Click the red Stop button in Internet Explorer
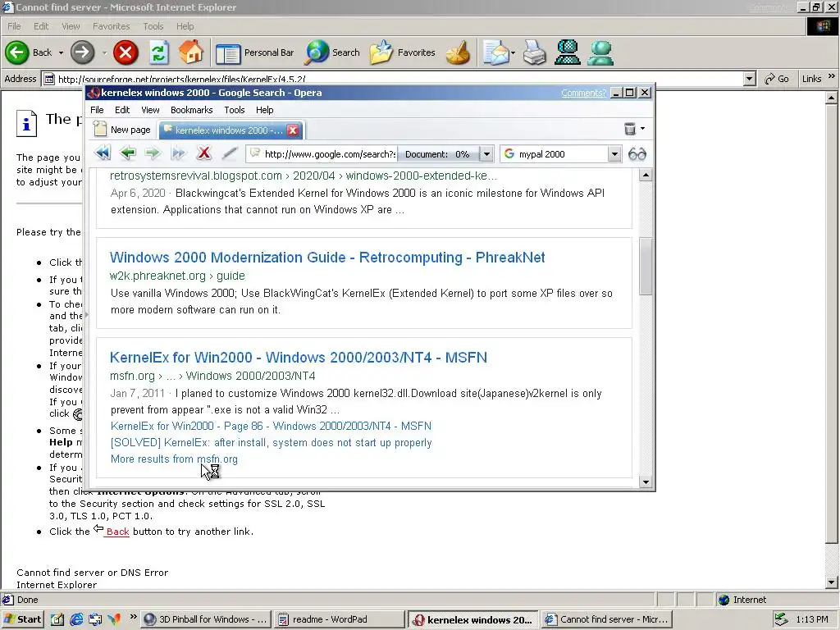Image resolution: width=840 pixels, height=630 pixels. click(x=126, y=52)
